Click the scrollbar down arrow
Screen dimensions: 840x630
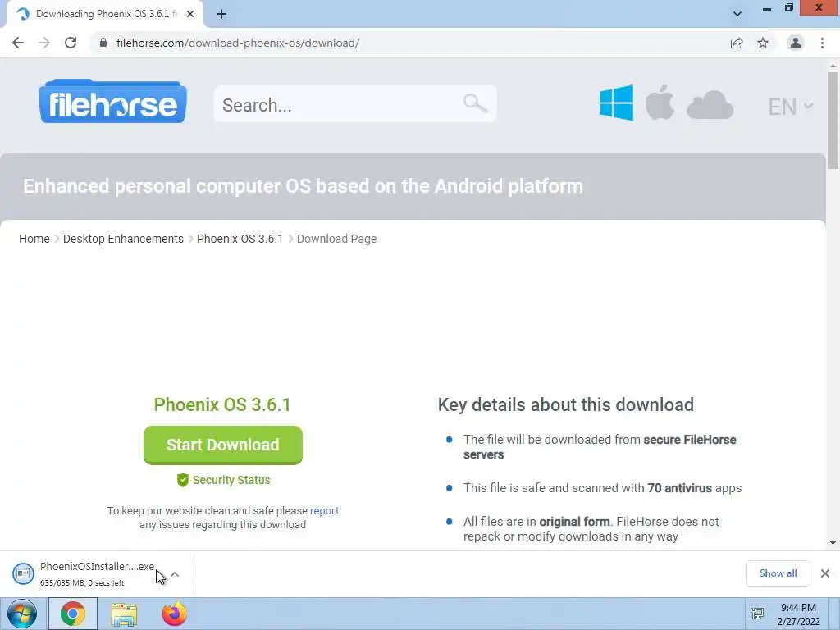point(833,543)
